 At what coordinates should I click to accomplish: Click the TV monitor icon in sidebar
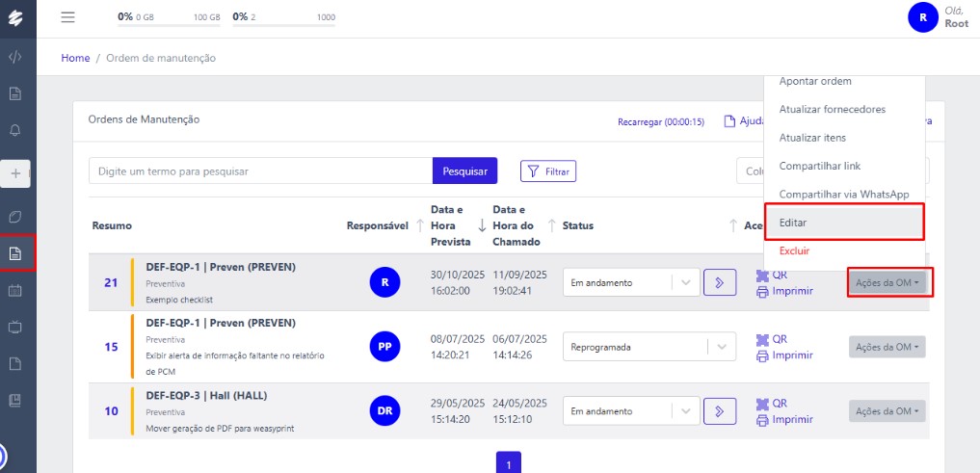click(15, 327)
